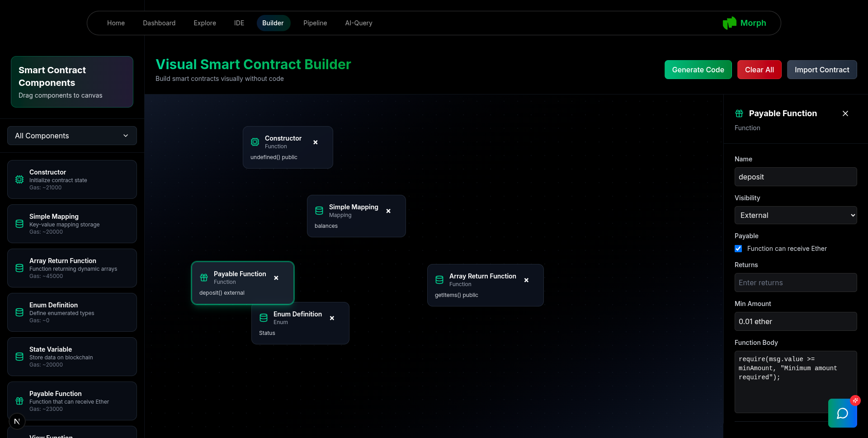Click the Next.js dev indicator icon
This screenshot has height=438, width=868.
coord(17,421)
